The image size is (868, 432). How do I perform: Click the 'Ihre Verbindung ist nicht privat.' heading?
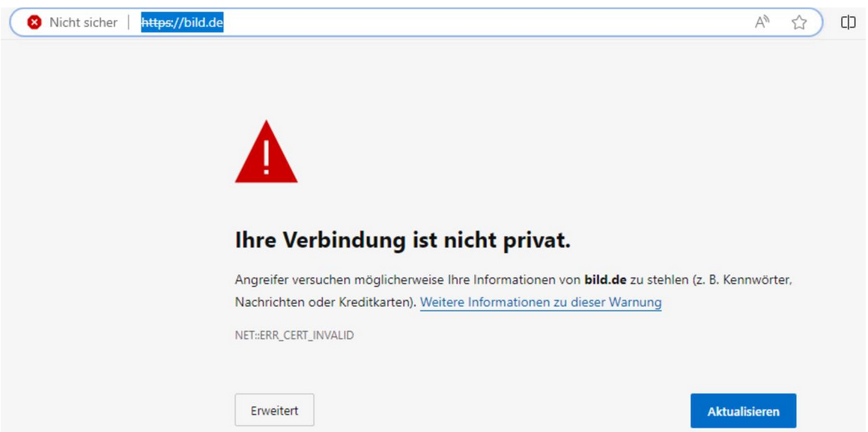(403, 240)
